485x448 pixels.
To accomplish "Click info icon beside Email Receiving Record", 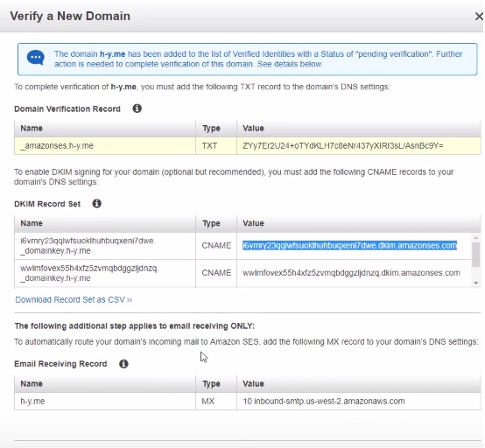I will 123,364.
